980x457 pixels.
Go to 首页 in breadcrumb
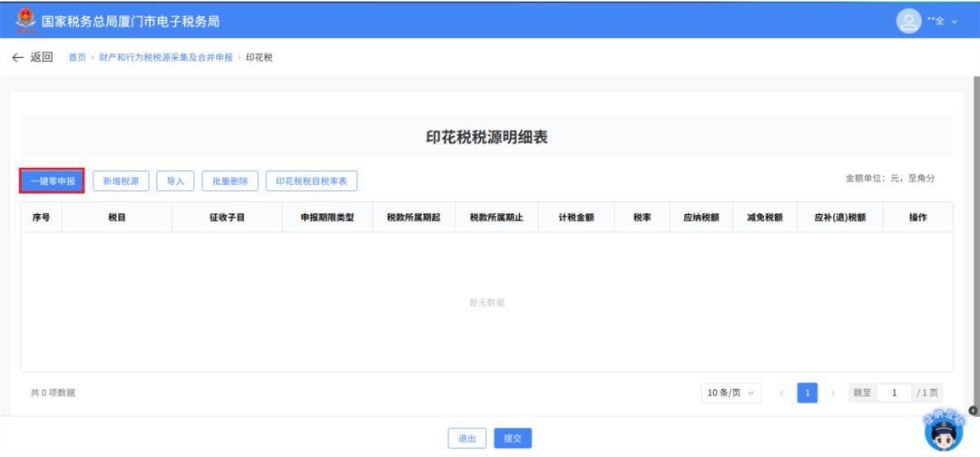point(77,57)
